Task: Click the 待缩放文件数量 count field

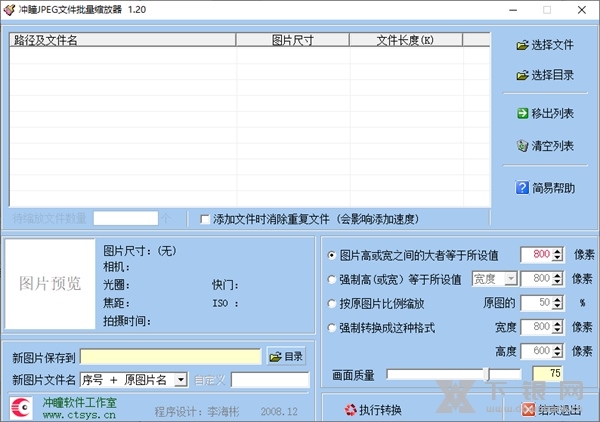Action: click(x=126, y=218)
